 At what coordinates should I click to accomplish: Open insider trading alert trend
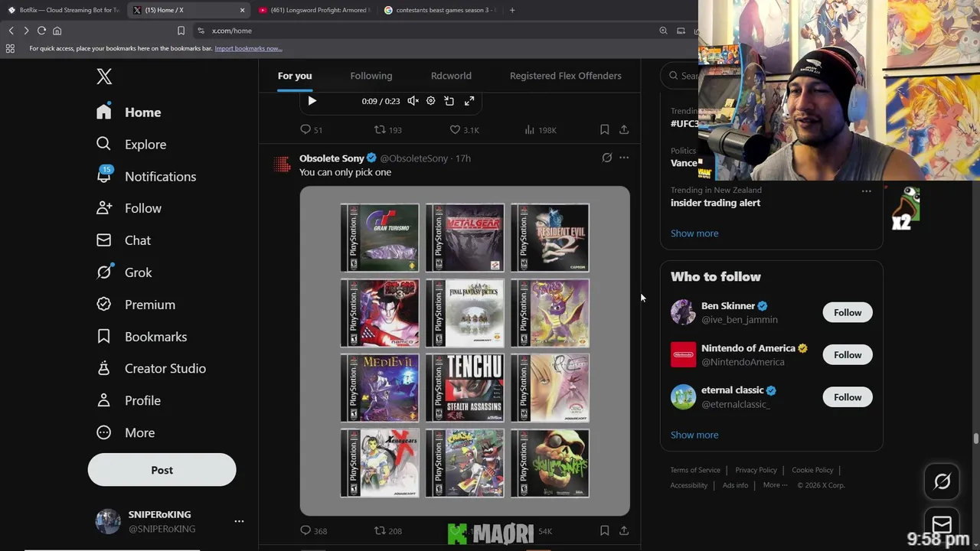(715, 203)
